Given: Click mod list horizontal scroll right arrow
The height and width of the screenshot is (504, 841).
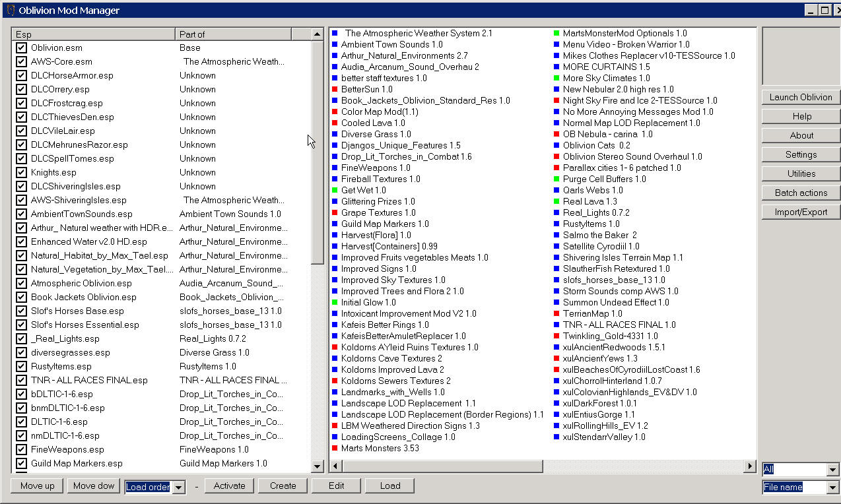Looking at the screenshot, I should [x=749, y=466].
